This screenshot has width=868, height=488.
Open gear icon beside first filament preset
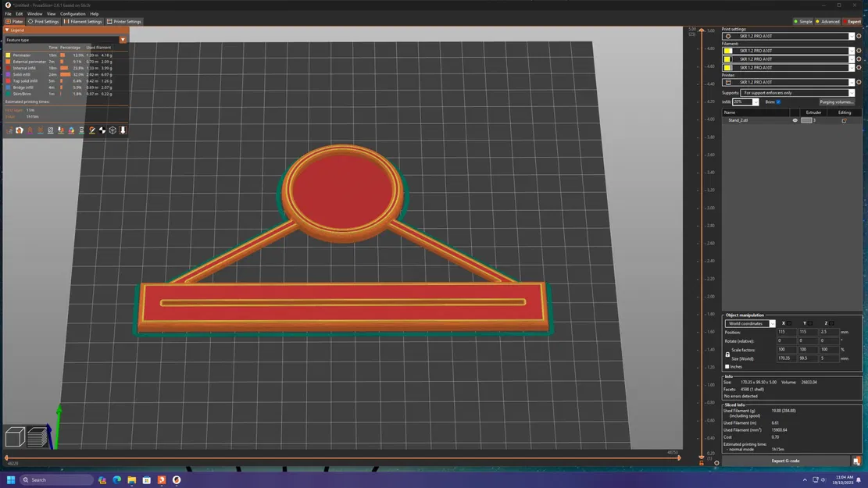(859, 50)
